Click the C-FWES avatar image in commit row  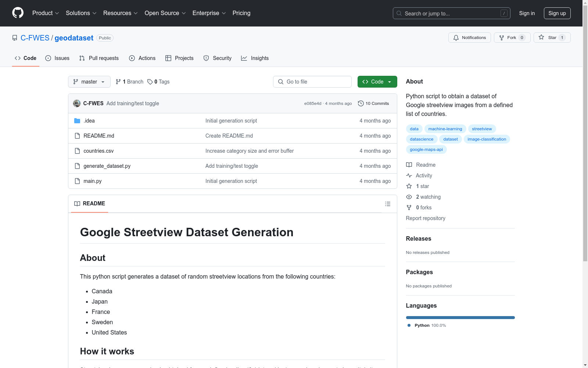(77, 103)
